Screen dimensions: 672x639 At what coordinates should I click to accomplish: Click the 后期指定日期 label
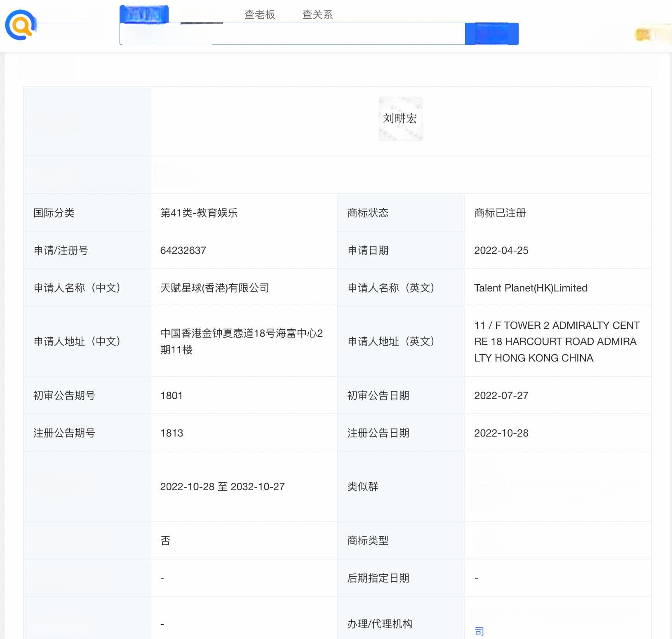tap(378, 578)
